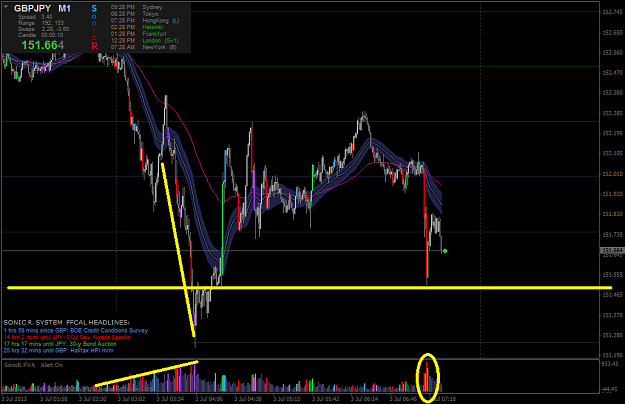Select the Sydney session time row

pos(136,7)
